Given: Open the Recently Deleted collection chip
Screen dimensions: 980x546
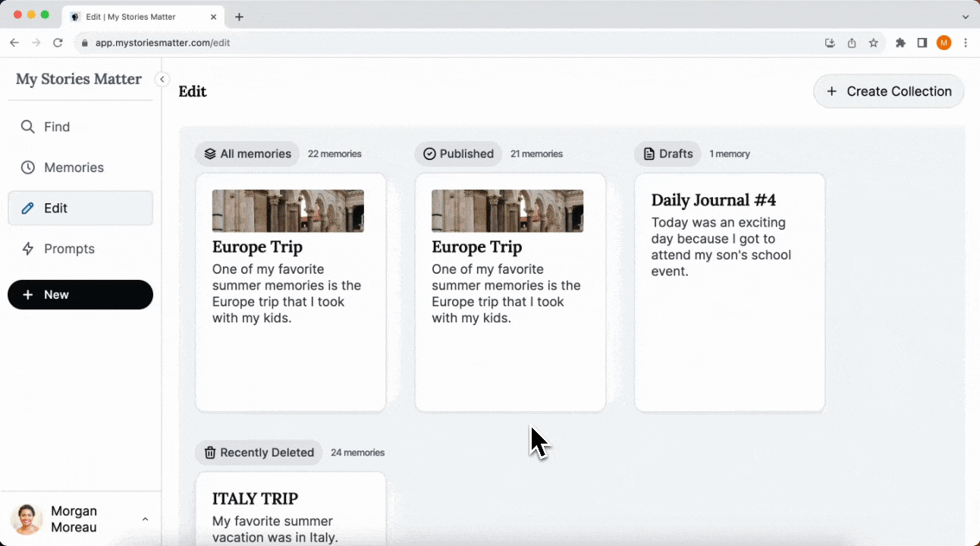Looking at the screenshot, I should (x=259, y=453).
